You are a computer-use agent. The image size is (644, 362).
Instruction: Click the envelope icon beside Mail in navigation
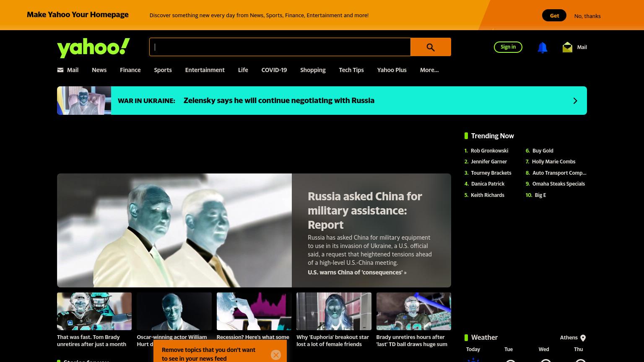tap(60, 70)
